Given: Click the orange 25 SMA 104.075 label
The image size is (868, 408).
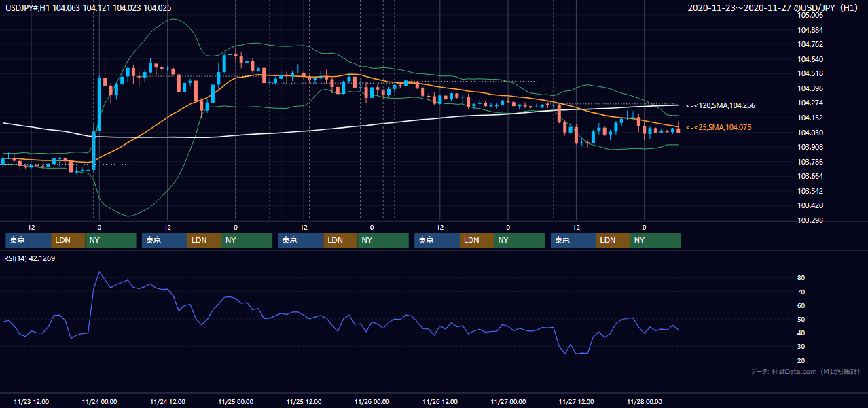Looking at the screenshot, I should click(x=719, y=127).
